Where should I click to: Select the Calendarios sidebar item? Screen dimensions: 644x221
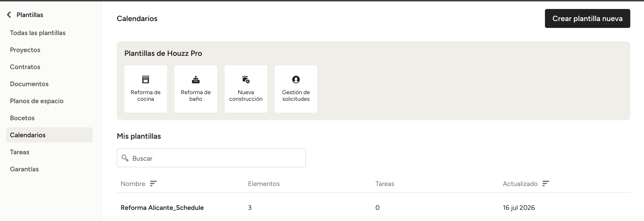click(x=49, y=135)
